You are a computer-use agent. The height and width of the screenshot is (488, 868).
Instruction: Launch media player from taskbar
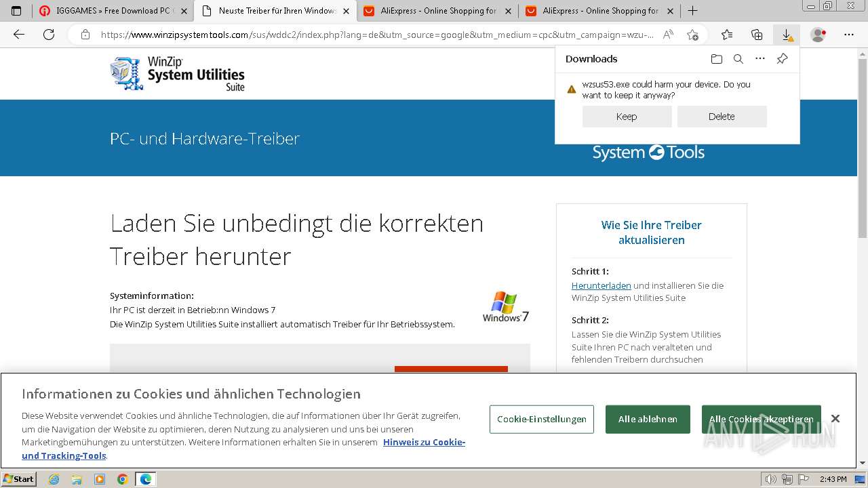tap(100, 479)
